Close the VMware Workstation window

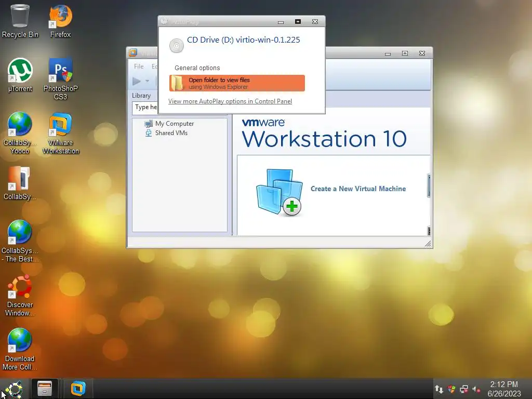tap(422, 54)
